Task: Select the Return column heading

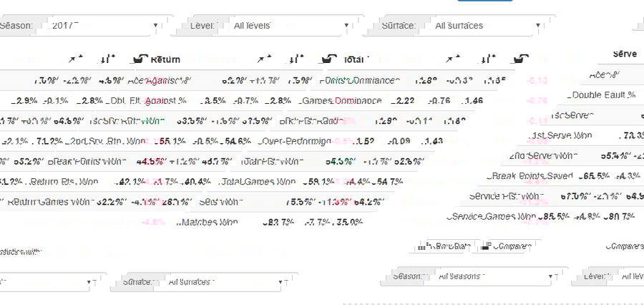Action: tap(165, 59)
